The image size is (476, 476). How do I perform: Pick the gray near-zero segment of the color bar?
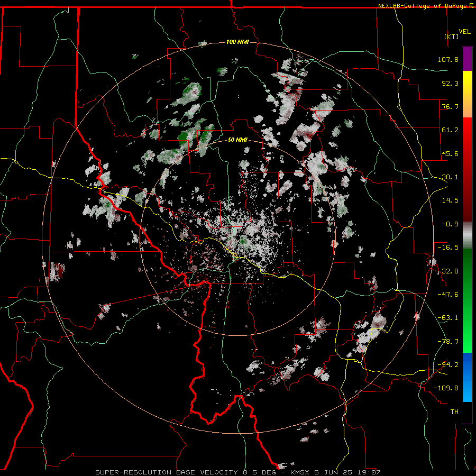(467, 235)
